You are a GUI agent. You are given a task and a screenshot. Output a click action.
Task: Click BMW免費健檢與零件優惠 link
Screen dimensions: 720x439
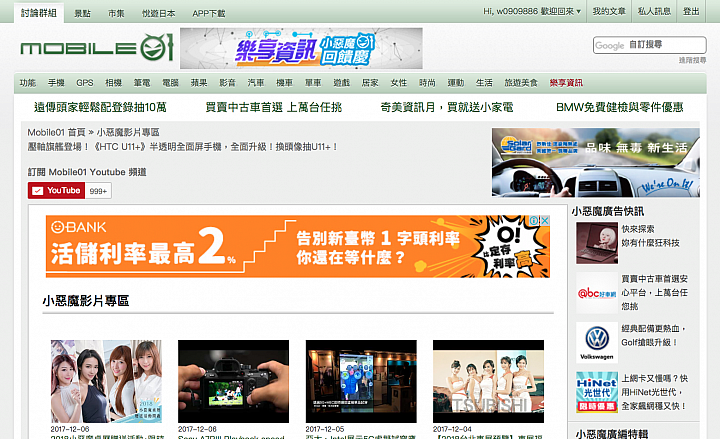click(x=619, y=107)
